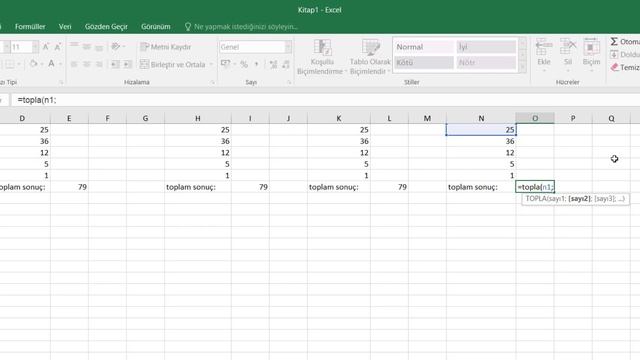Select cell K1 containing 25
The width and height of the screenshot is (640, 360).
[x=338, y=130]
